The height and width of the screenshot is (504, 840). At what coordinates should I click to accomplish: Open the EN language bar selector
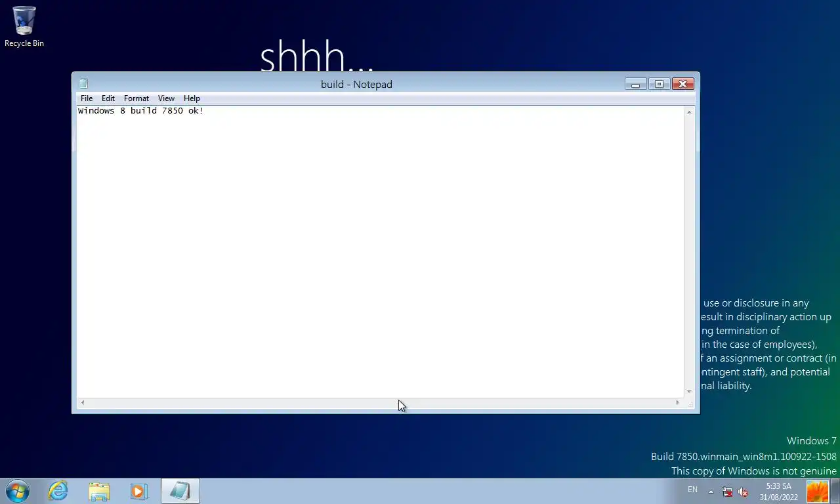[x=692, y=490]
